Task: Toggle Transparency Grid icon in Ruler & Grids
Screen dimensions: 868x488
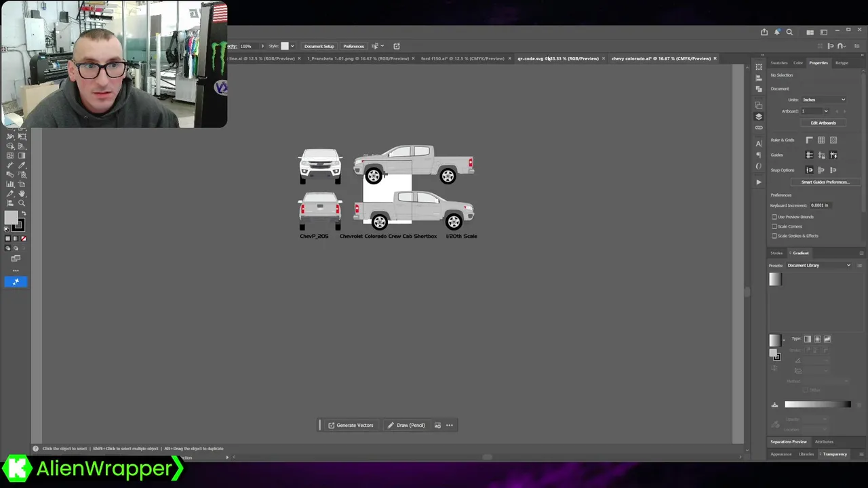Action: pos(833,140)
